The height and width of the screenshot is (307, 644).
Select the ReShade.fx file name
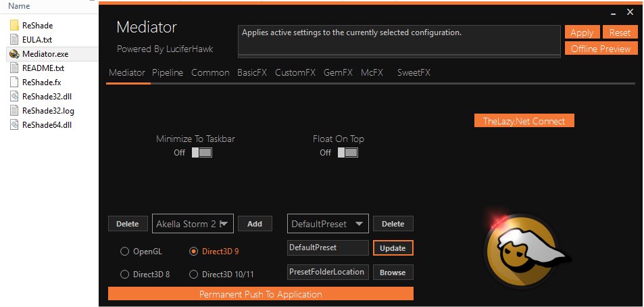41,82
